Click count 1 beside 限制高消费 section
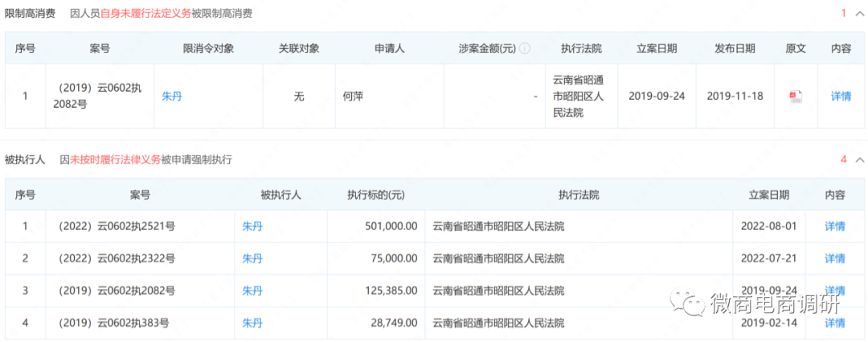The image size is (868, 342). (844, 14)
